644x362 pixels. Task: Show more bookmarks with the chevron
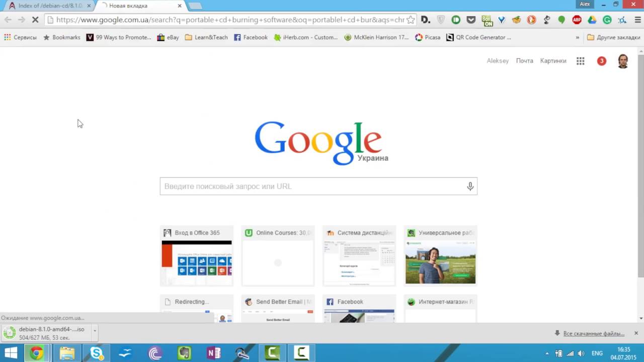pos(578,37)
